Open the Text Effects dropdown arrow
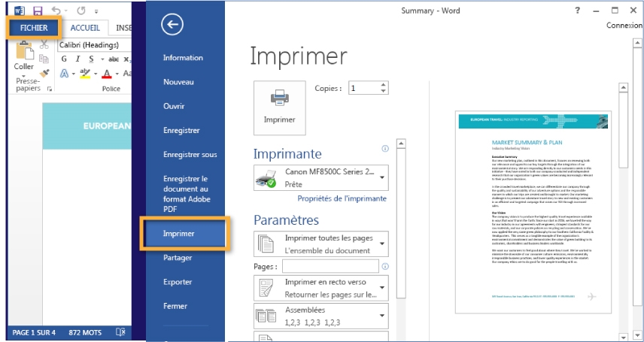The height and width of the screenshot is (342, 644). (x=74, y=74)
